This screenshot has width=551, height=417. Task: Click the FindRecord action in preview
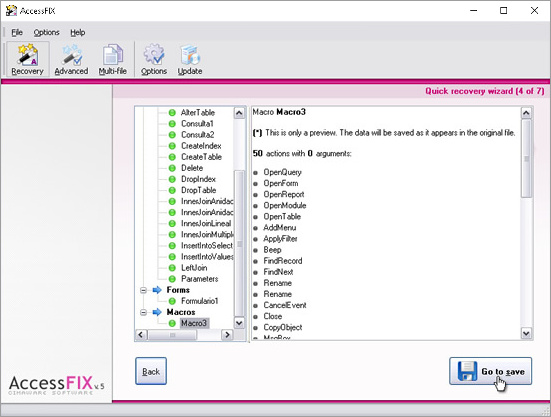283,261
